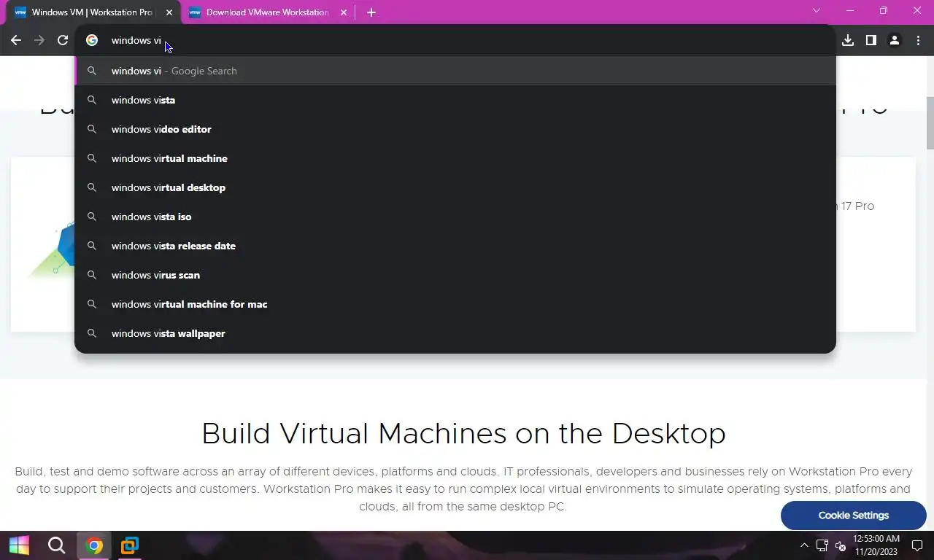
Task: Open the Windows Start menu
Action: click(x=19, y=545)
